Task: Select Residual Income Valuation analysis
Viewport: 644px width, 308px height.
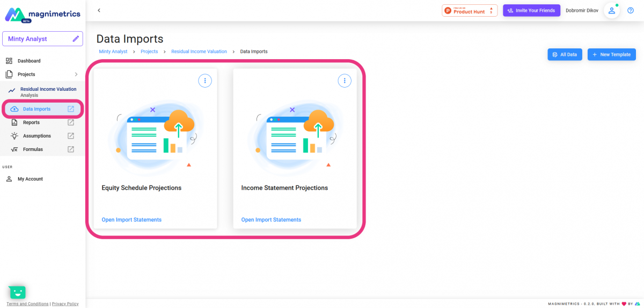Action: coord(48,92)
